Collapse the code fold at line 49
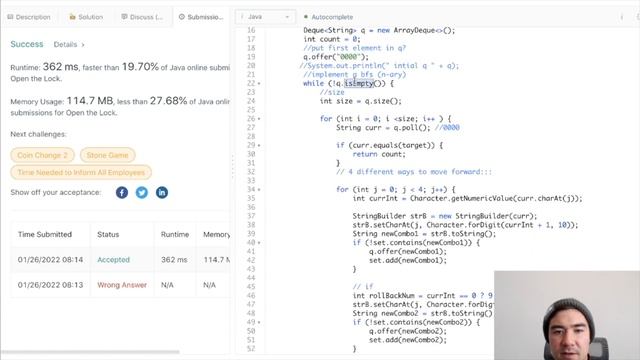This screenshot has height=360, width=640. 259,322
